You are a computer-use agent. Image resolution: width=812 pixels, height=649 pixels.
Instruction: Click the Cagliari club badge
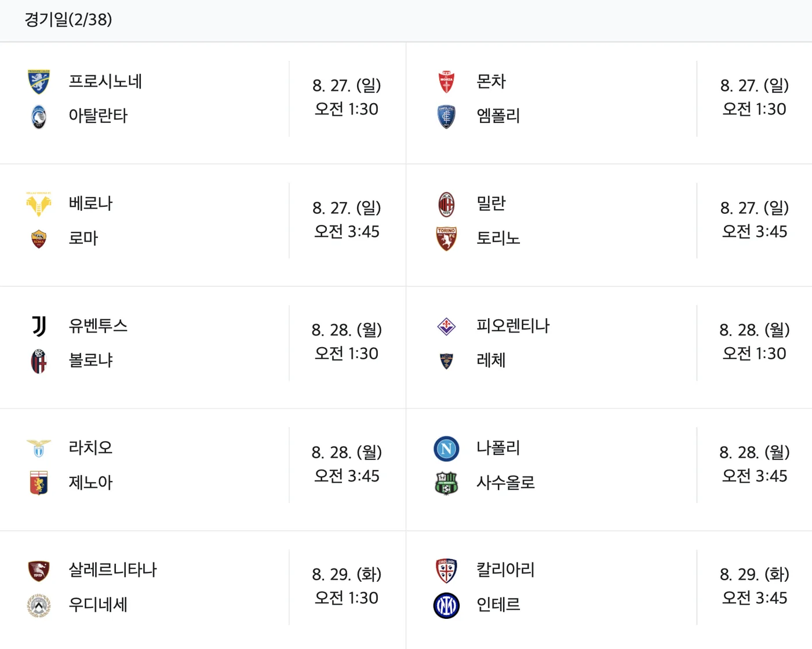[446, 570]
